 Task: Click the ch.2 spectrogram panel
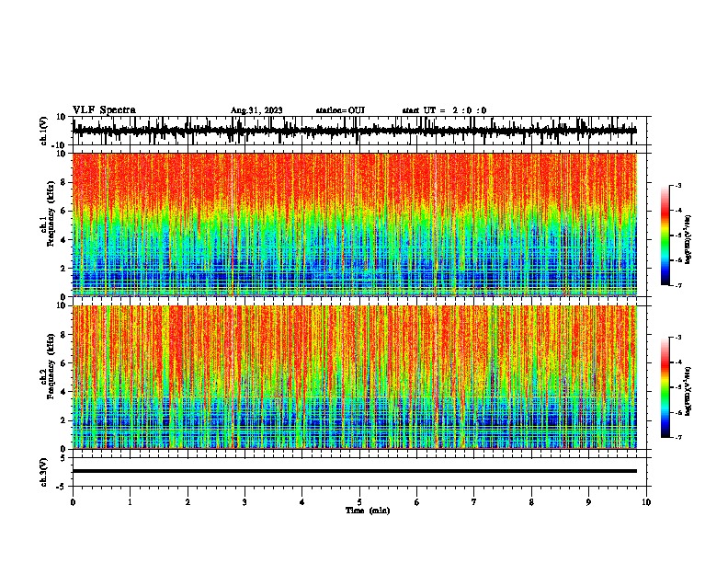pos(355,377)
